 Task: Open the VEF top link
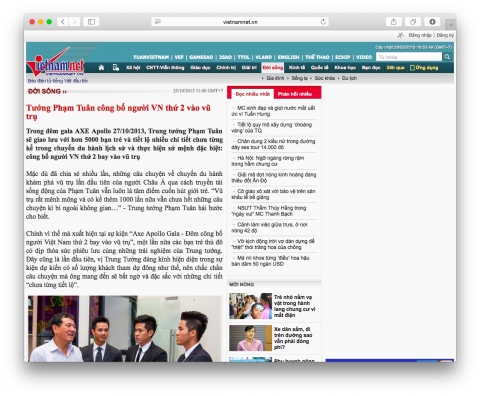click(x=179, y=57)
